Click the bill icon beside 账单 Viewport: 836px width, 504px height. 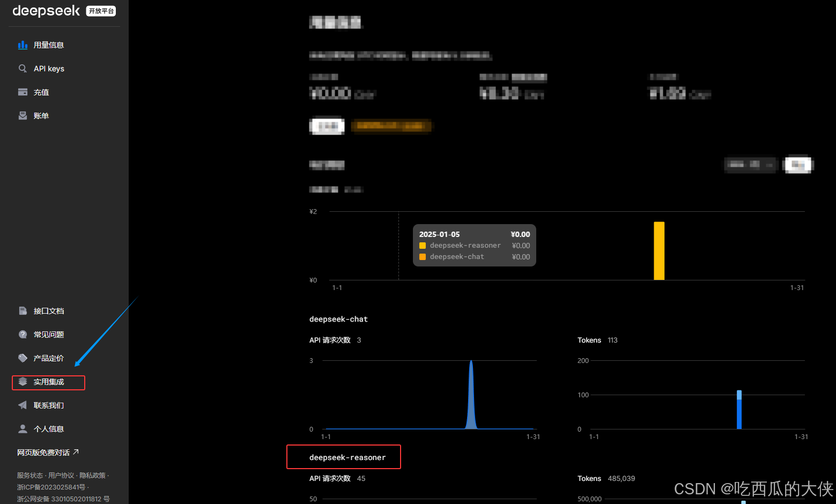pyautogui.click(x=23, y=116)
